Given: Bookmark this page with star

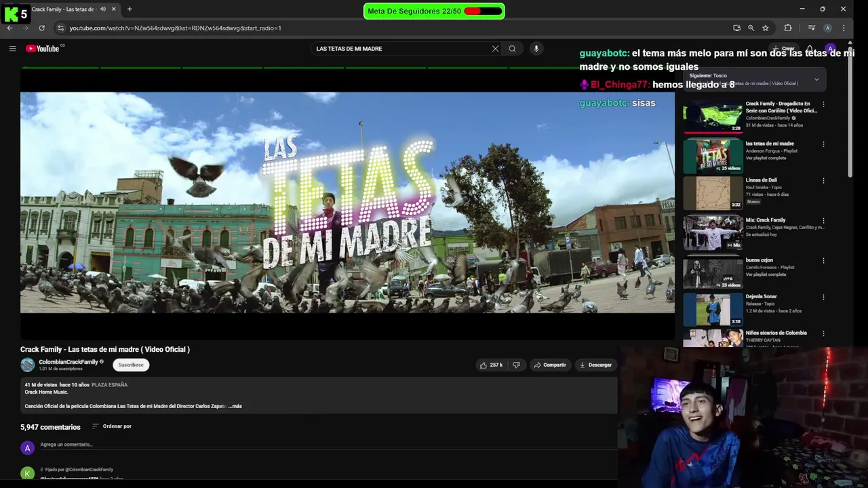Looking at the screenshot, I should [766, 28].
